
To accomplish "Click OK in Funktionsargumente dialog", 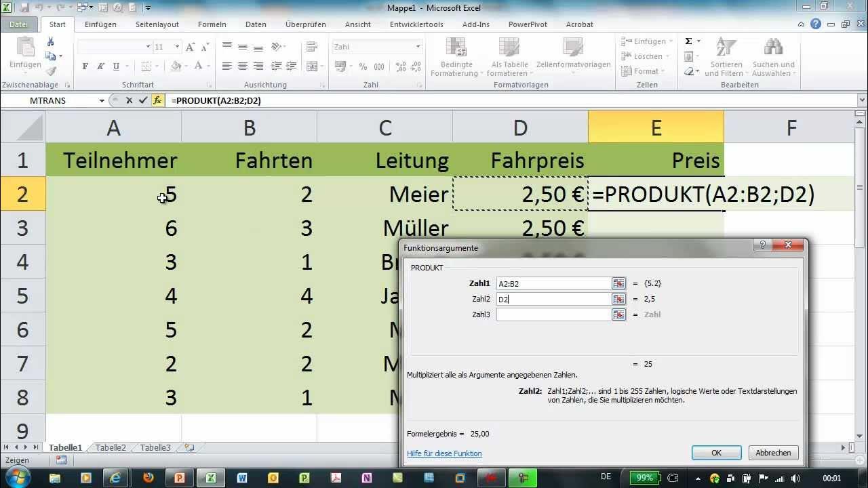I will pyautogui.click(x=716, y=453).
